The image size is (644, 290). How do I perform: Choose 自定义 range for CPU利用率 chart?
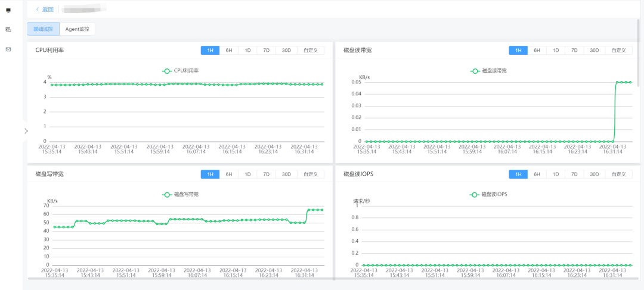point(311,50)
